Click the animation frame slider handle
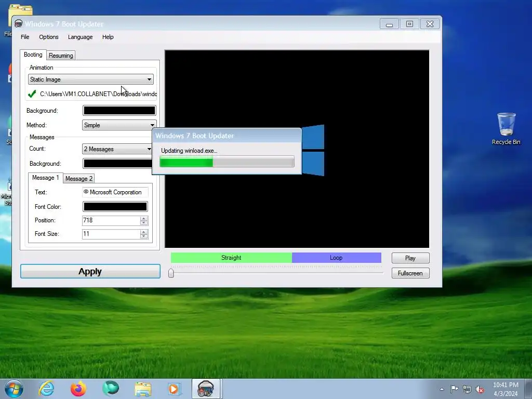The image size is (532, 399). coord(171,272)
